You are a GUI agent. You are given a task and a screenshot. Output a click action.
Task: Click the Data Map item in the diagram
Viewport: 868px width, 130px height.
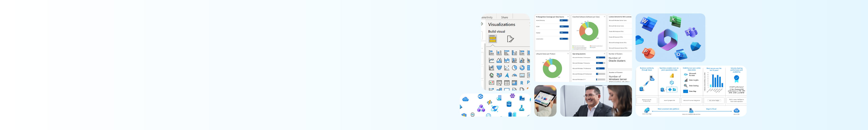(x=690, y=91)
